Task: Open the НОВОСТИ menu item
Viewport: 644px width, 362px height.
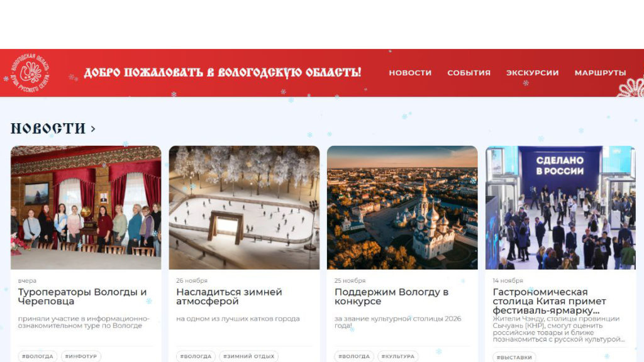Action: click(410, 73)
